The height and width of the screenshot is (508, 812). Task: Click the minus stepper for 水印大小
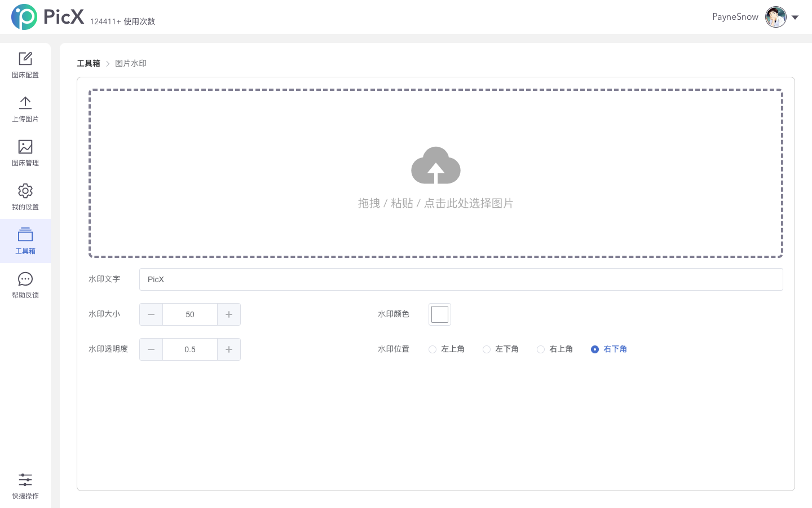click(151, 314)
